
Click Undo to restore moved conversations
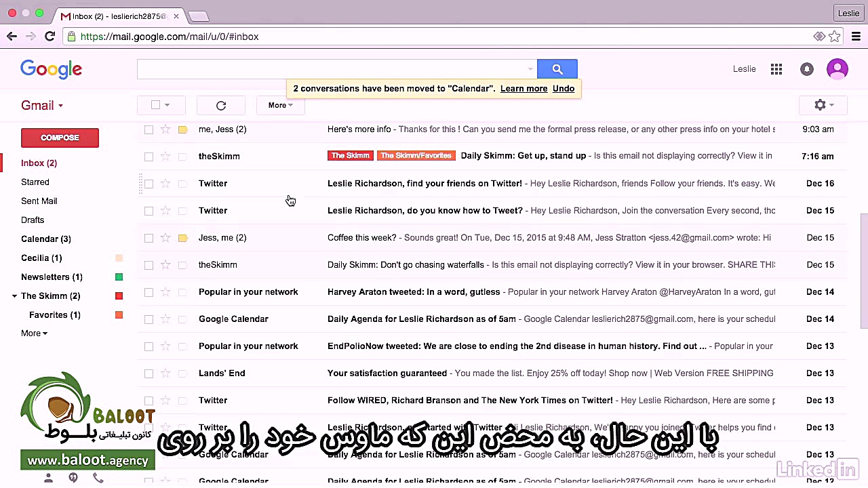click(x=564, y=88)
